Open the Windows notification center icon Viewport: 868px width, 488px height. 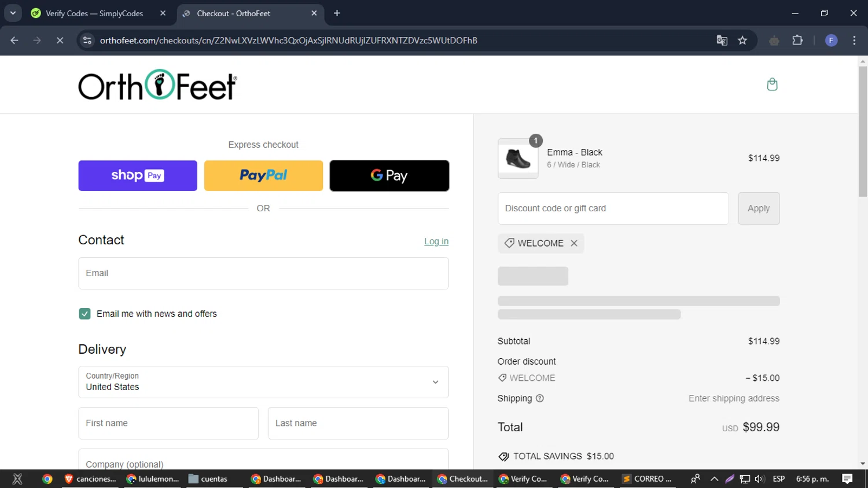(847, 479)
